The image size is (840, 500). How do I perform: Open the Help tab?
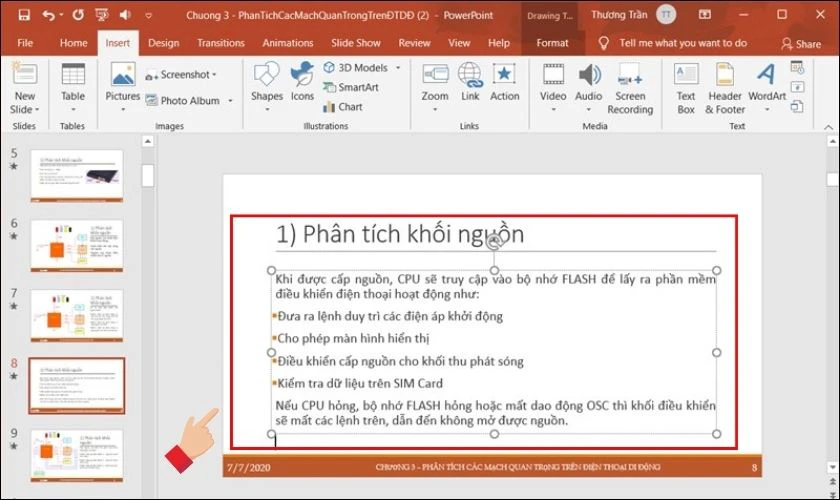pyautogui.click(x=499, y=43)
